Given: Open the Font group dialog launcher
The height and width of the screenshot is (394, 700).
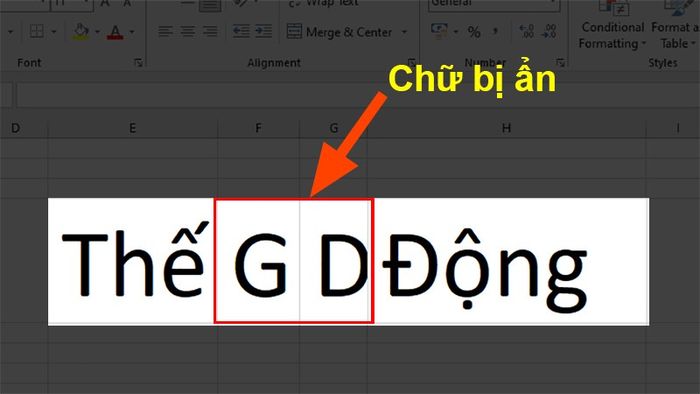Looking at the screenshot, I should click(138, 62).
